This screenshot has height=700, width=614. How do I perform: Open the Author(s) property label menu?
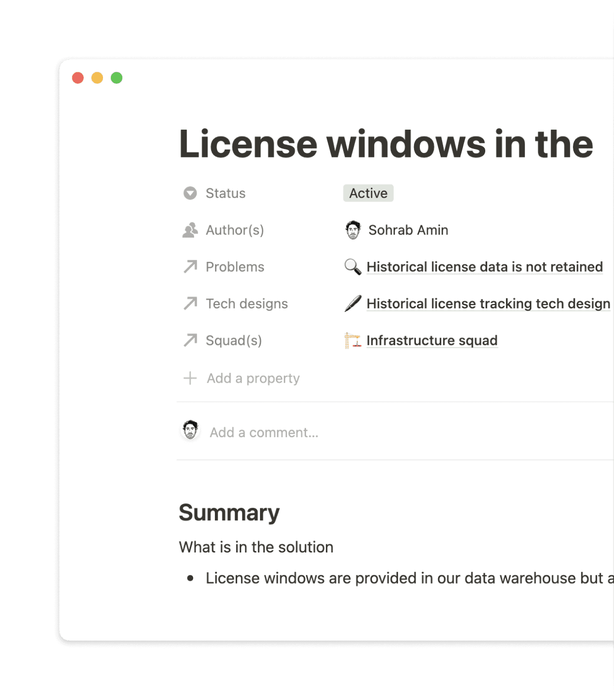(235, 230)
